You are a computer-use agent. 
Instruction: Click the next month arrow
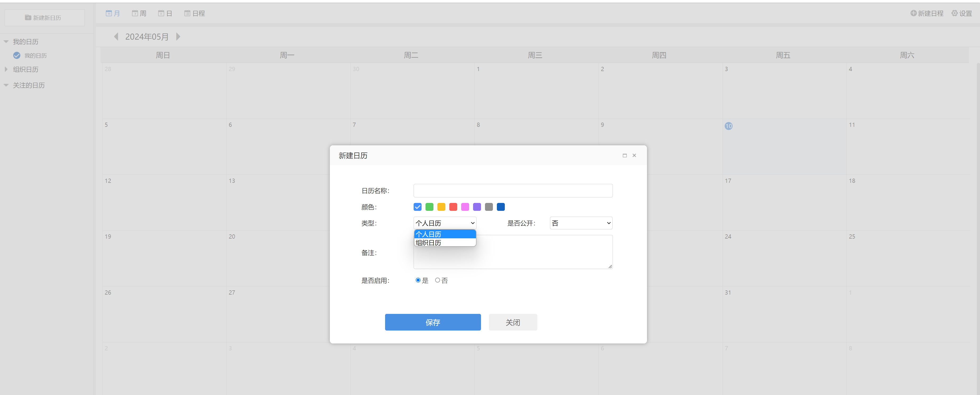(x=178, y=36)
